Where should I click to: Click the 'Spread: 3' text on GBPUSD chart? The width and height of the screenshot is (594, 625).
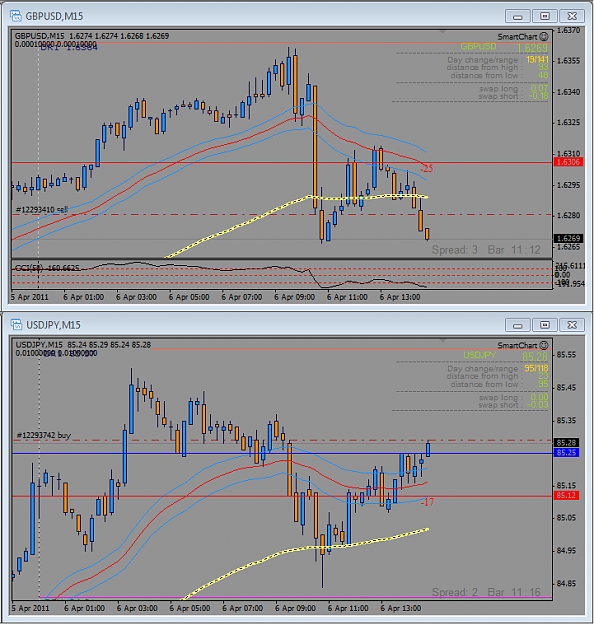click(454, 250)
